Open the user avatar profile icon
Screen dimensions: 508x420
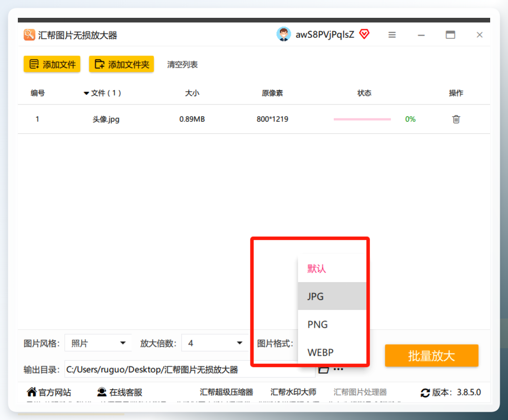click(x=283, y=34)
